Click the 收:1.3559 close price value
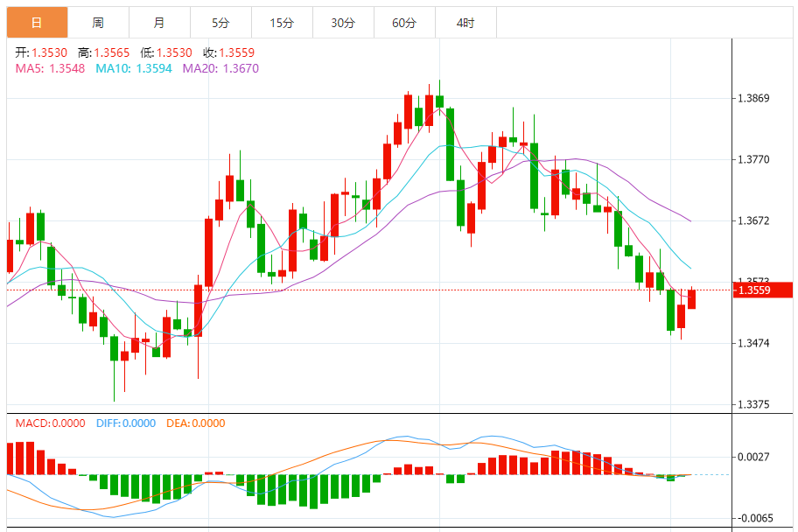Viewport: 798px width, 532px height. 228,53
